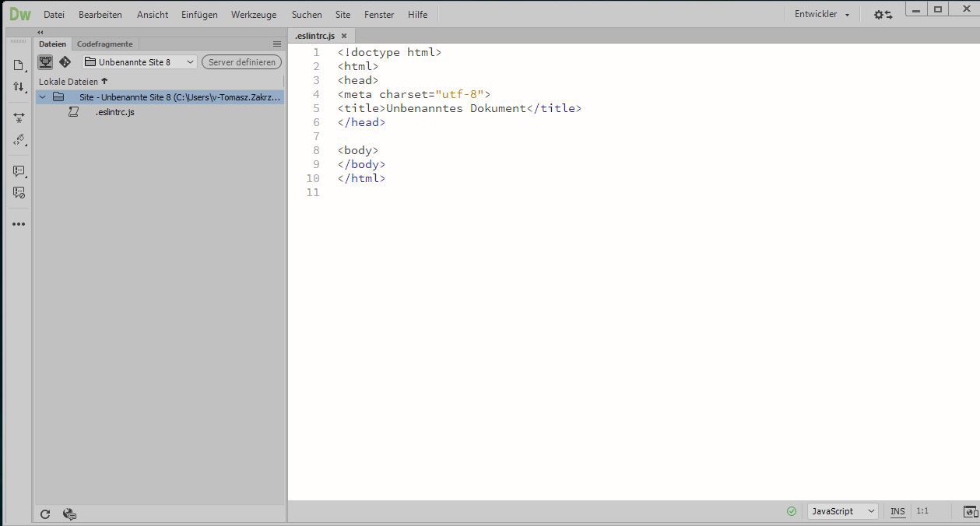Viewport: 980px width, 526px height.
Task: Open the JavaScript language dropdown
Action: (841, 511)
